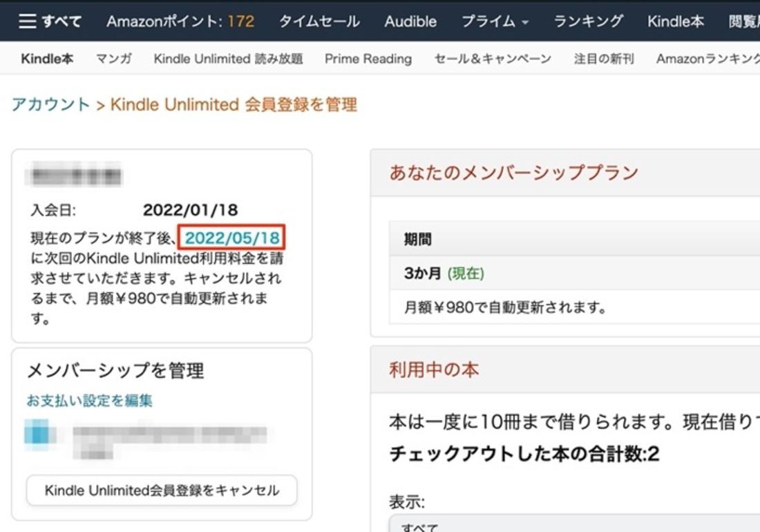Click チェックアウトした本の合計数:2 text
Screen dimensions: 760x532
(524, 454)
